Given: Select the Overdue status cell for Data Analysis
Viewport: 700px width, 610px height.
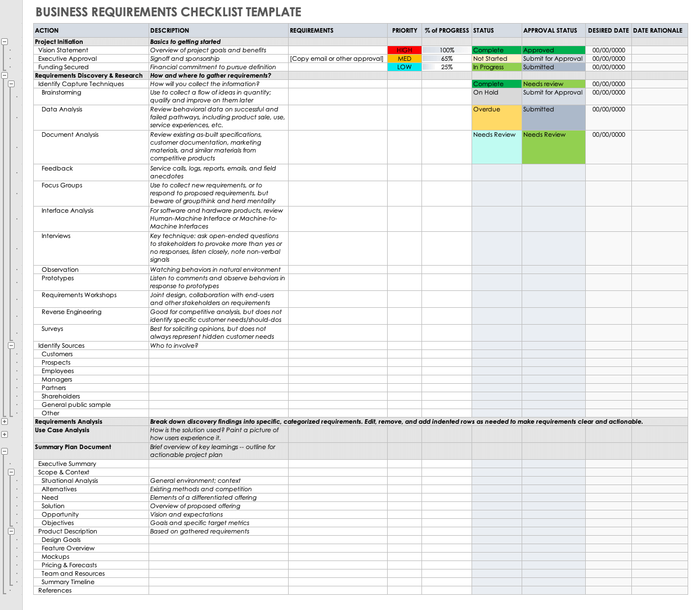Looking at the screenshot, I should point(495,117).
